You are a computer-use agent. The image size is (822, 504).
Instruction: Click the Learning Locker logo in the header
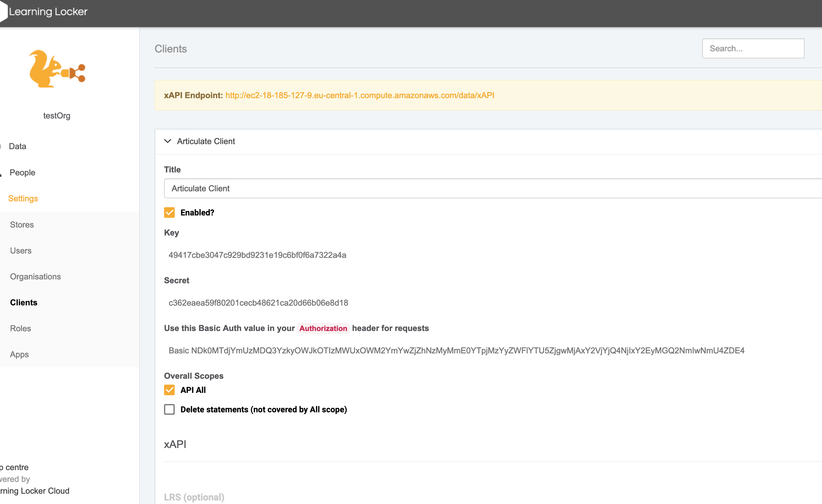tap(48, 12)
